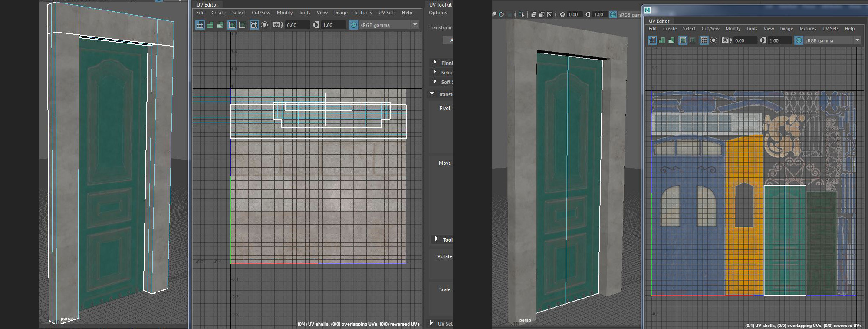Toggle texture borders icon in left UV Editor
Screen dimensions: 868x329
232,25
